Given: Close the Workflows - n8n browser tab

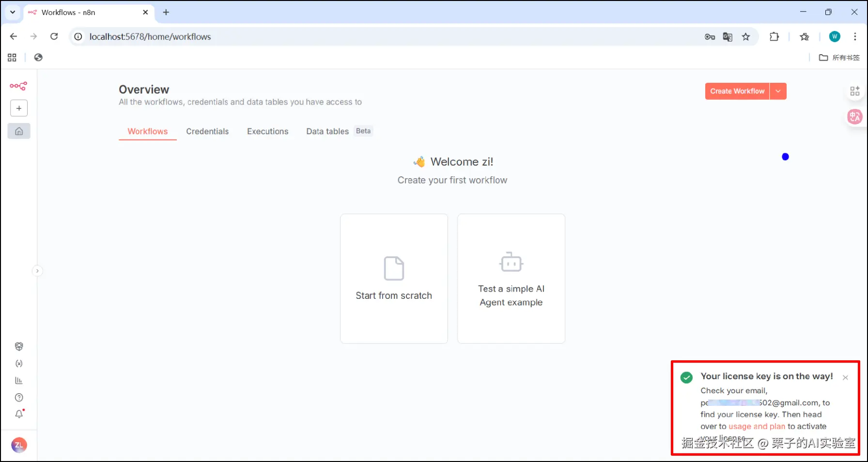Looking at the screenshot, I should click(145, 12).
